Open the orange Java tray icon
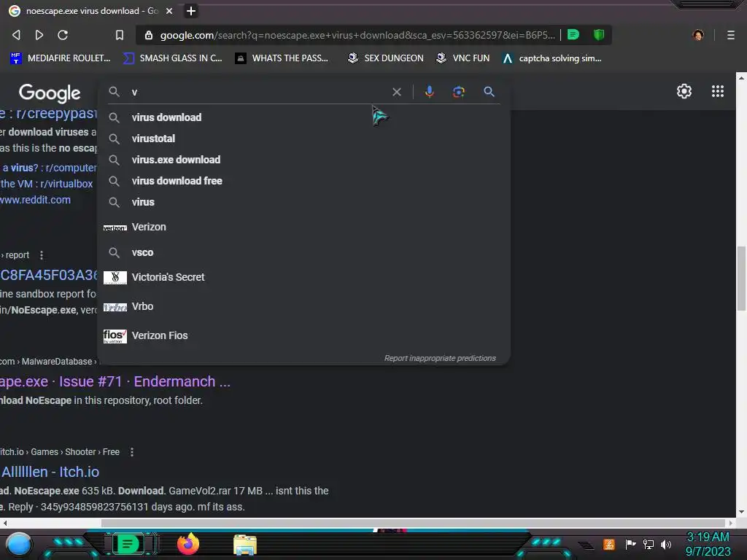The image size is (747, 560). click(x=609, y=544)
